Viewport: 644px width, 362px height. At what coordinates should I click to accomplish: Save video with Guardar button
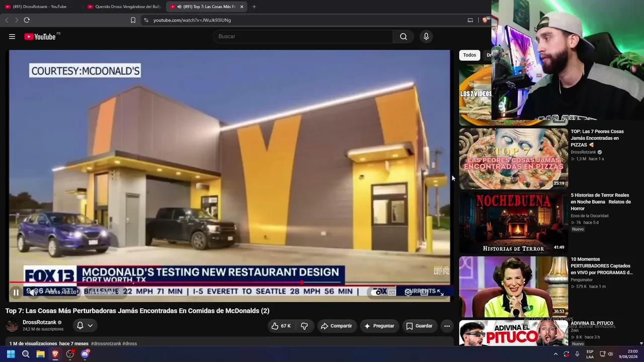click(x=419, y=326)
